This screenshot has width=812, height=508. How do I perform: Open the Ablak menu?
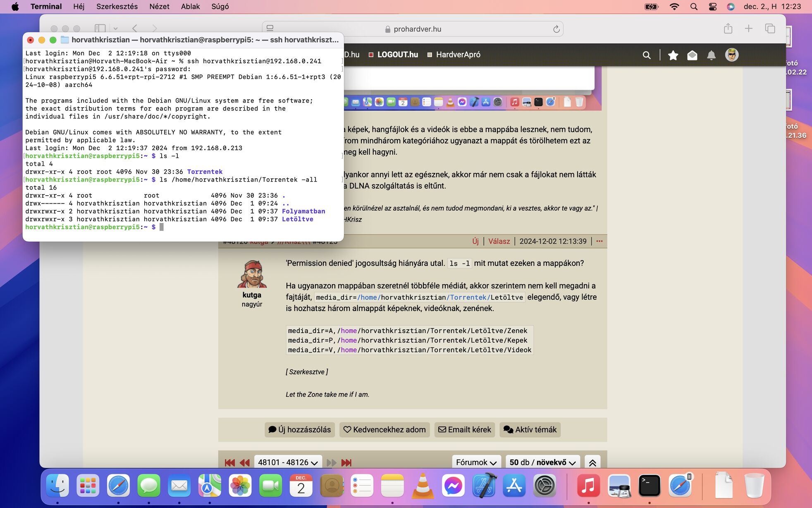[190, 7]
